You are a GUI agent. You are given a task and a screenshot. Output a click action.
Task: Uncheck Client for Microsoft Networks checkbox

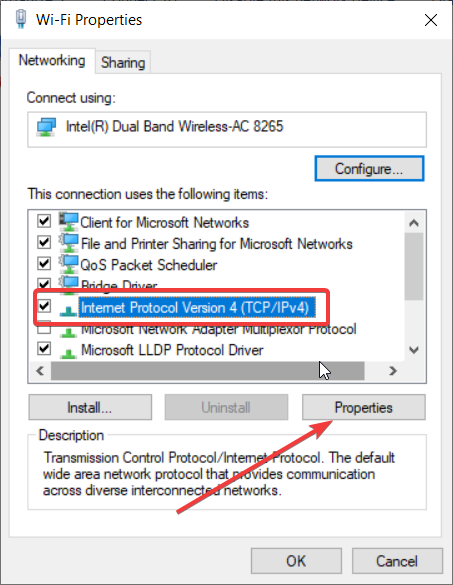coord(44,221)
